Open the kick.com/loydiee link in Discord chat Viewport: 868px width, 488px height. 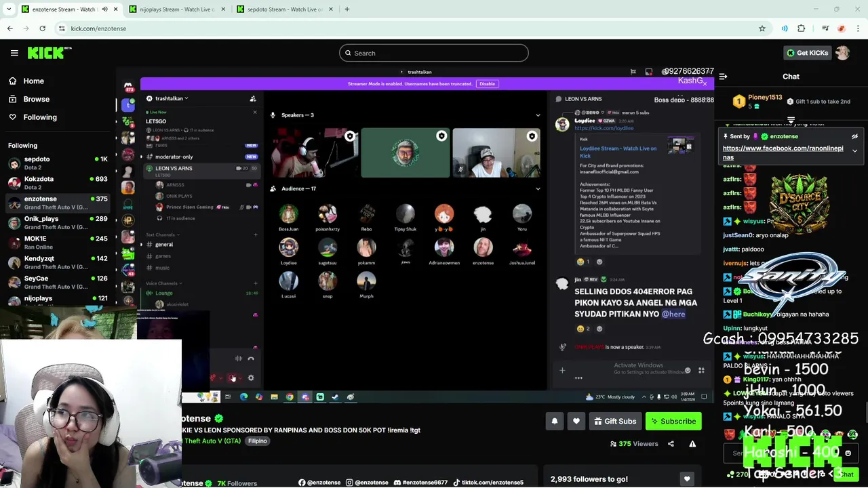point(604,128)
